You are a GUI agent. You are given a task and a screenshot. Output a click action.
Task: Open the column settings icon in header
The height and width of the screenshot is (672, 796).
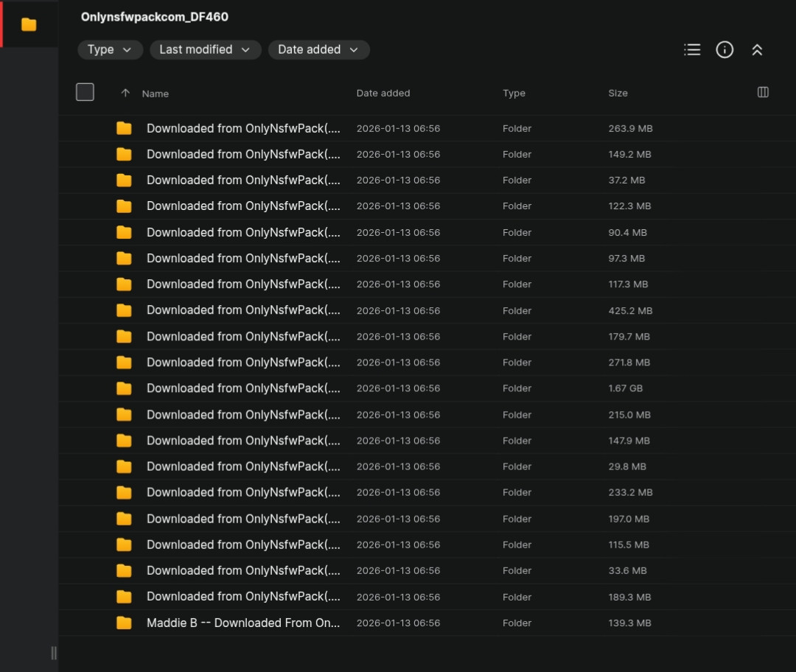point(763,92)
